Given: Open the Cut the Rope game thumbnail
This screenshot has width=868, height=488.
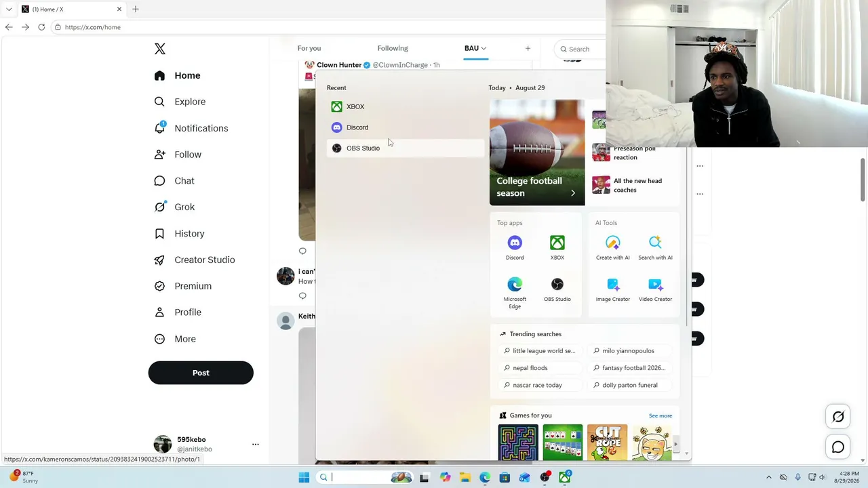Looking at the screenshot, I should point(607,443).
